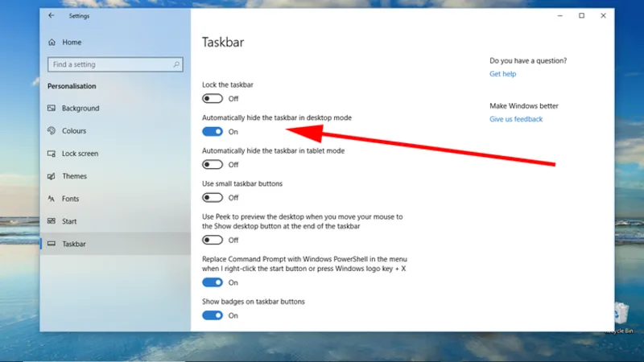The height and width of the screenshot is (362, 644).
Task: Click 'Show badges on taskbar buttons' label
Action: [x=254, y=301]
